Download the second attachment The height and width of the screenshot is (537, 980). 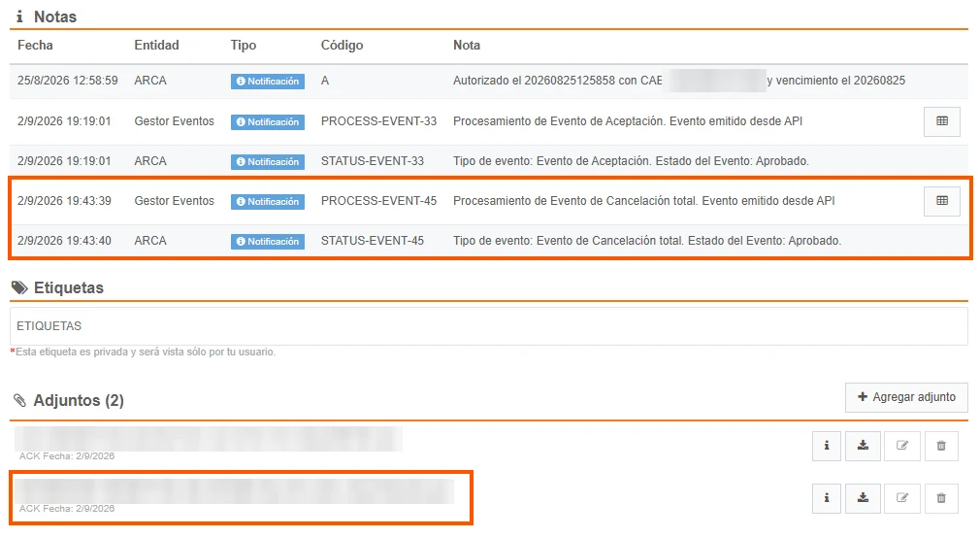point(863,498)
